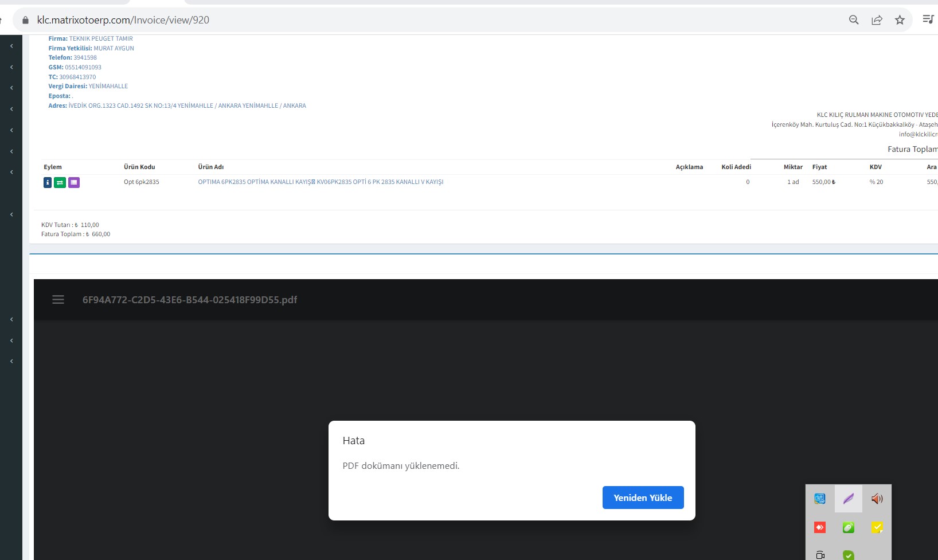938x560 pixels.
Task: Click the green wireless mouse tray icon
Action: coord(849,527)
